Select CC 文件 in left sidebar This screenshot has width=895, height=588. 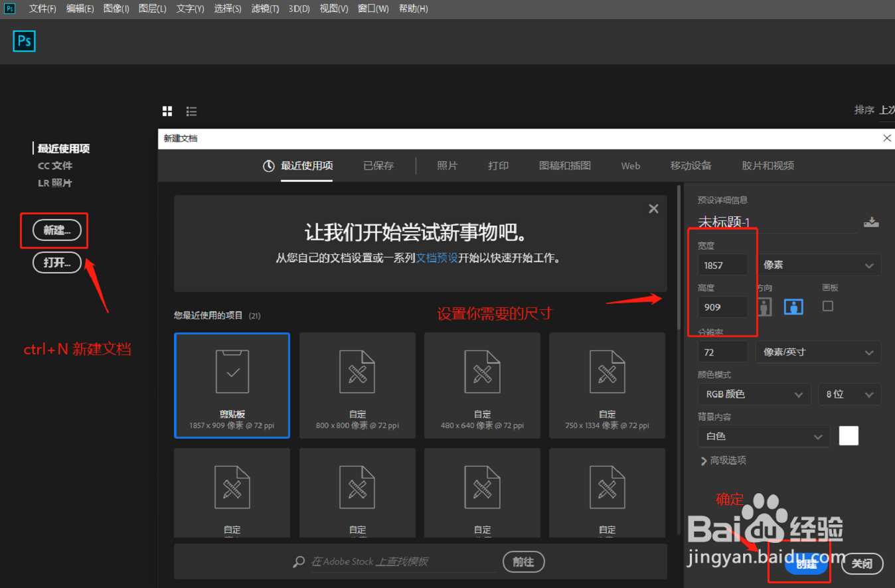click(x=55, y=166)
